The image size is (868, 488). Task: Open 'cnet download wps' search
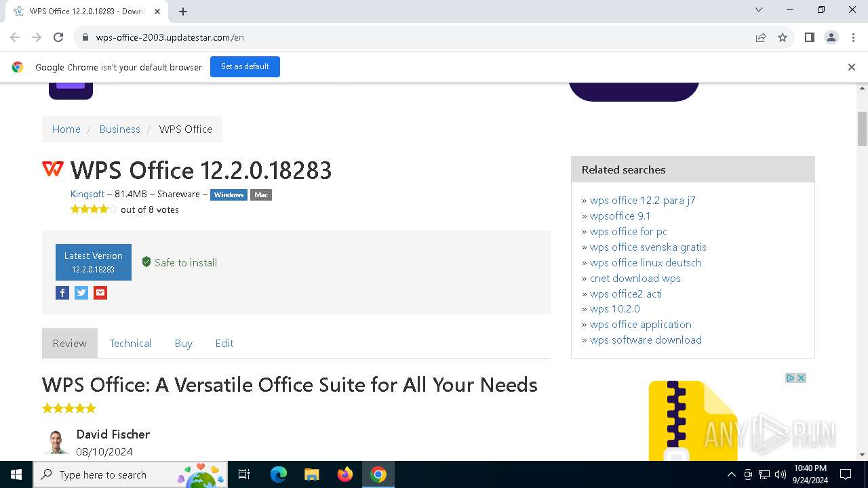(635, 278)
